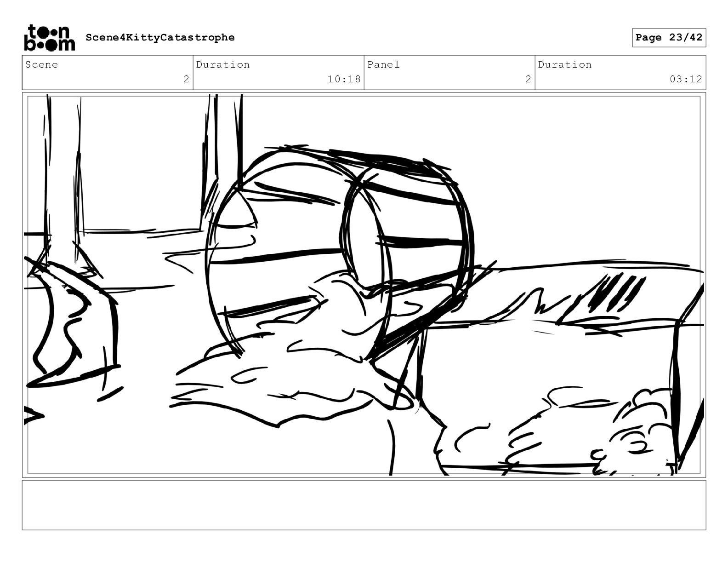
Task: Click the Page 23/42 indicator
Action: coord(669,38)
